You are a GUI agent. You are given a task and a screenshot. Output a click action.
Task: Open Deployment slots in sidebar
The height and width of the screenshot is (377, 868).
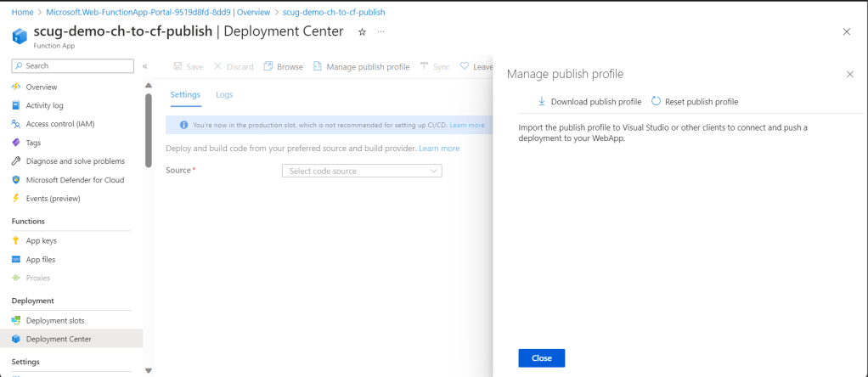tap(54, 321)
